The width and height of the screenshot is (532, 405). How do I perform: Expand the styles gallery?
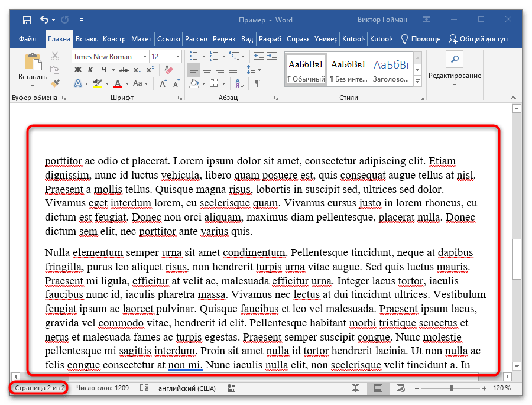pyautogui.click(x=418, y=81)
